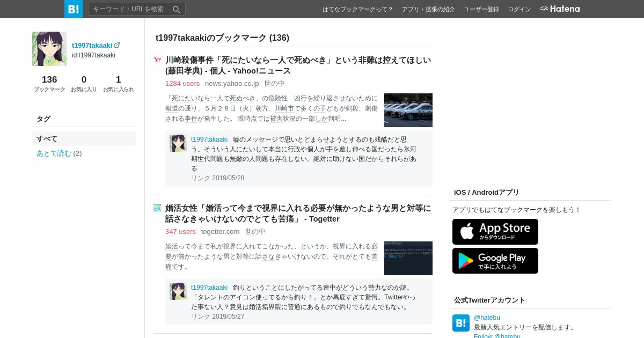Screen dimensions: 644x338
Task: Open the 0 お気に入り count
Action: 84,84
